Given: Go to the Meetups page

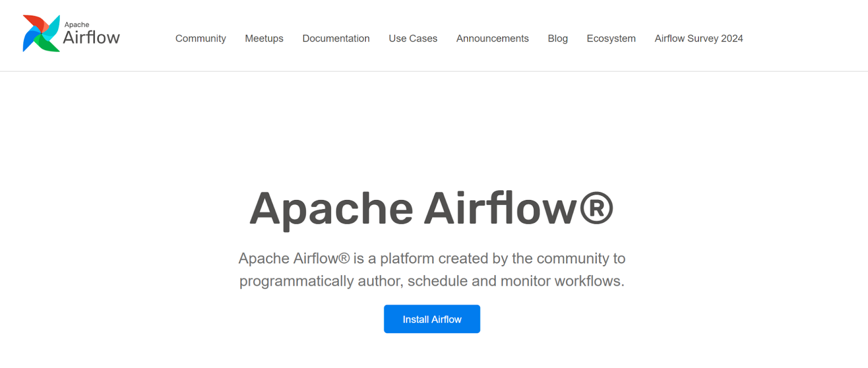Looking at the screenshot, I should click(x=264, y=38).
